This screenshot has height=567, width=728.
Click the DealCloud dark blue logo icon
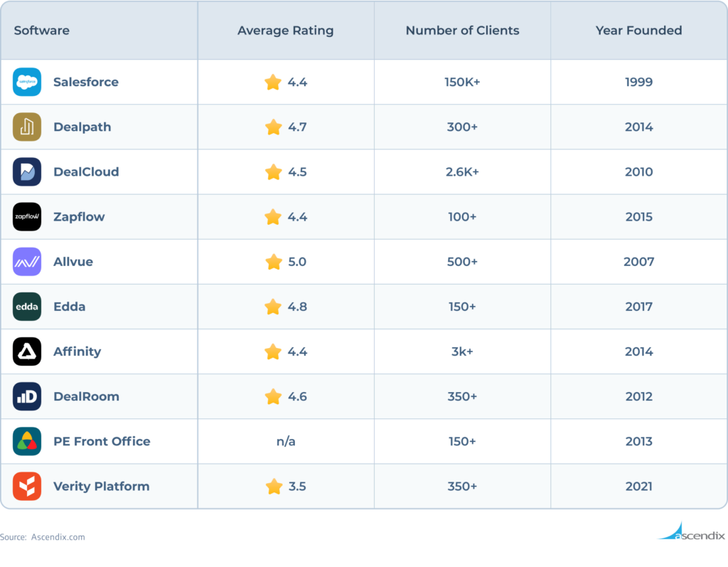coord(27,172)
